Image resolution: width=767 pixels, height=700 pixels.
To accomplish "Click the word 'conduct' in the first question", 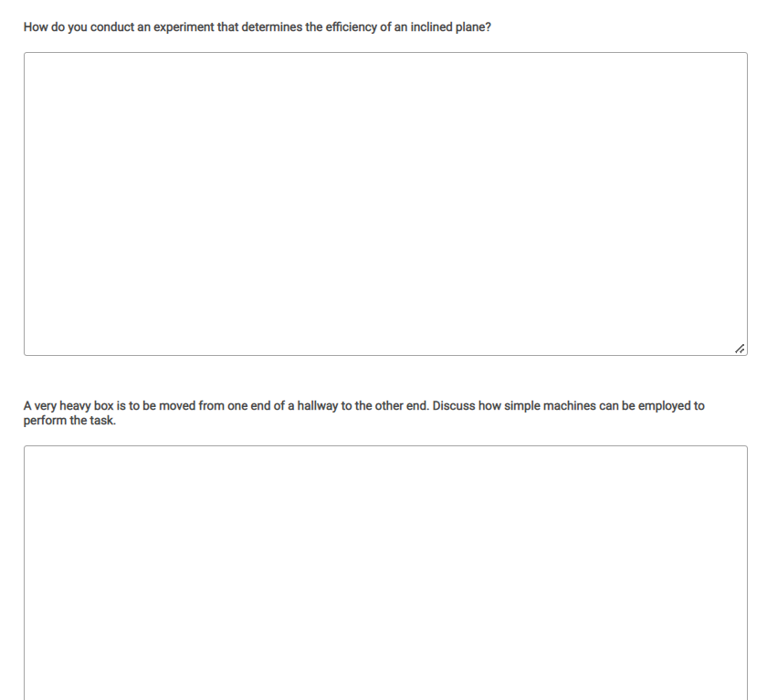I will [x=112, y=27].
